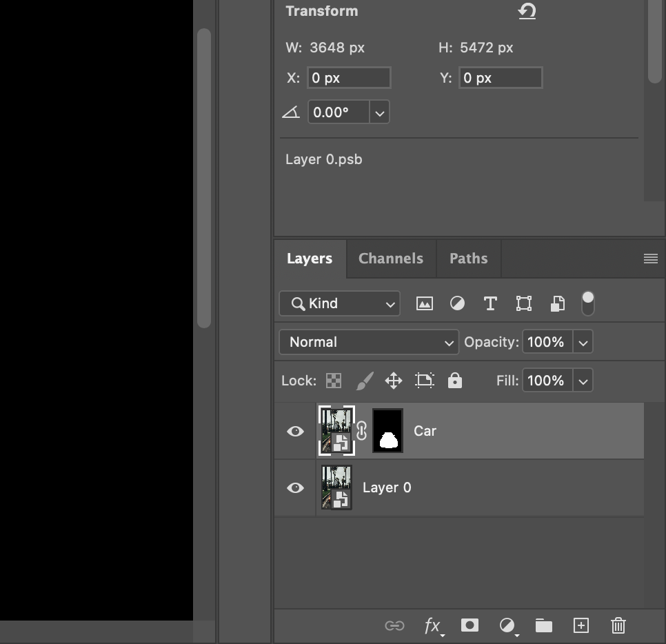
Task: Create a new group folder icon
Action: click(x=544, y=626)
